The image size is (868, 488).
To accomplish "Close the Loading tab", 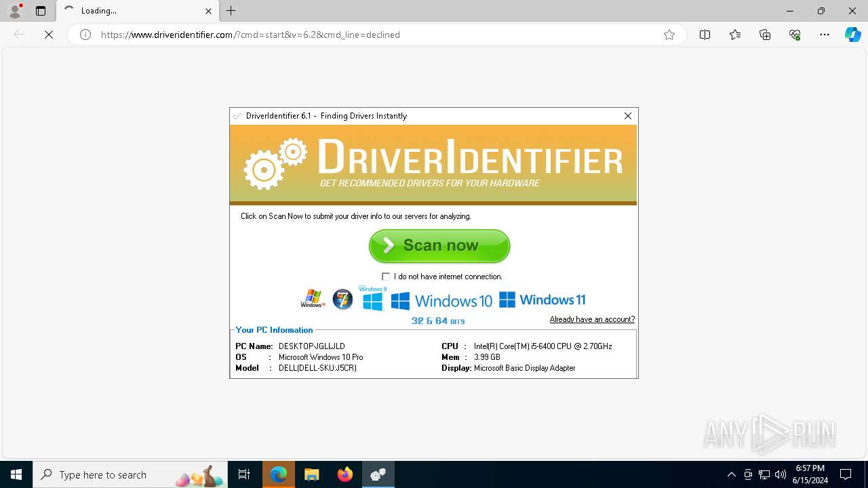I will coord(209,11).
